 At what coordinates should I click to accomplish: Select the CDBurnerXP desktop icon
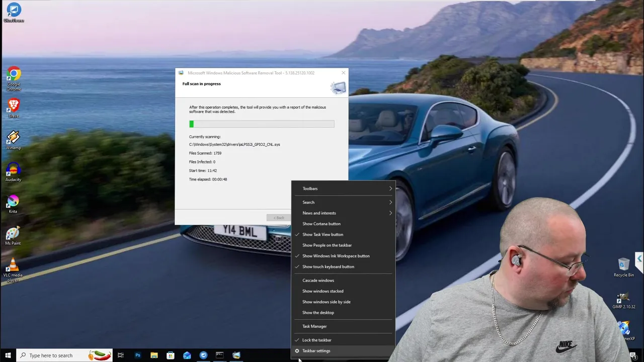(625, 331)
